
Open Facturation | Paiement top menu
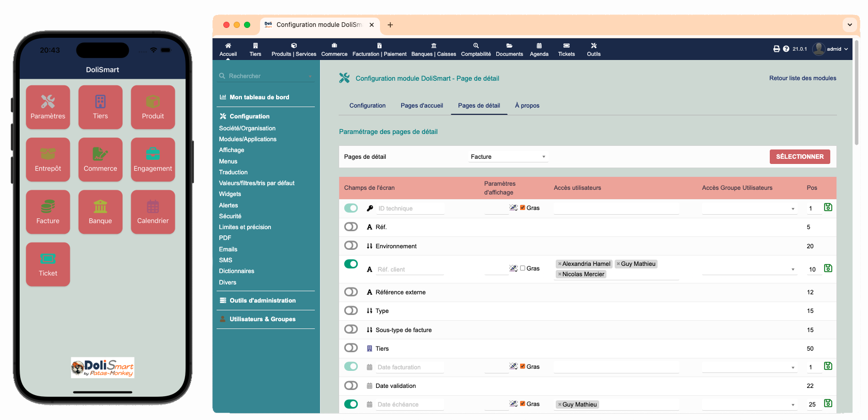coord(379,49)
